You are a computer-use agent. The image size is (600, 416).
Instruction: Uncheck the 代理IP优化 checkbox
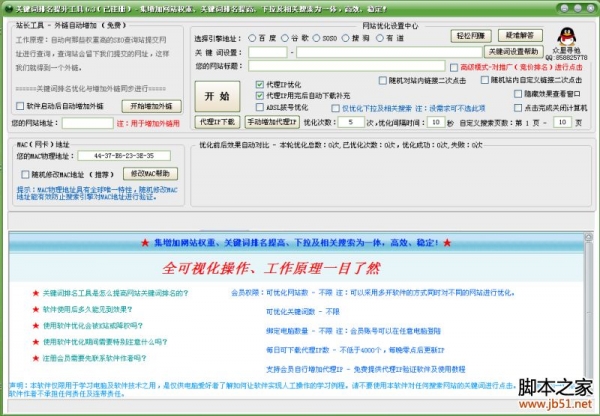point(260,84)
